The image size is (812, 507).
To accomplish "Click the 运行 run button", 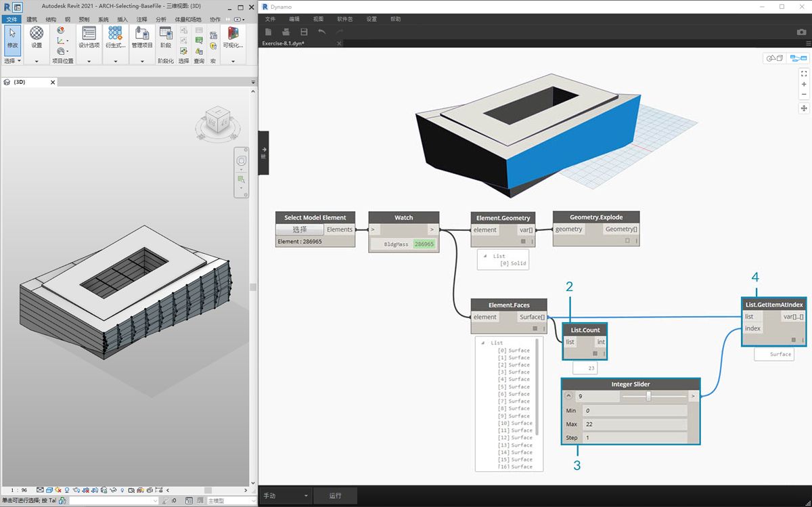I will (x=335, y=495).
